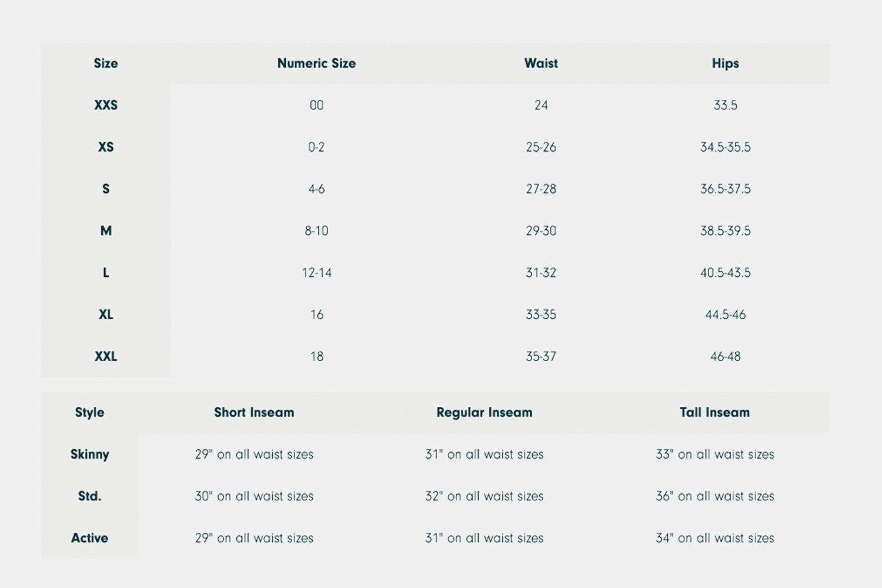The image size is (882, 588).
Task: Select the Regular Inseam column header
Action: 485,413
